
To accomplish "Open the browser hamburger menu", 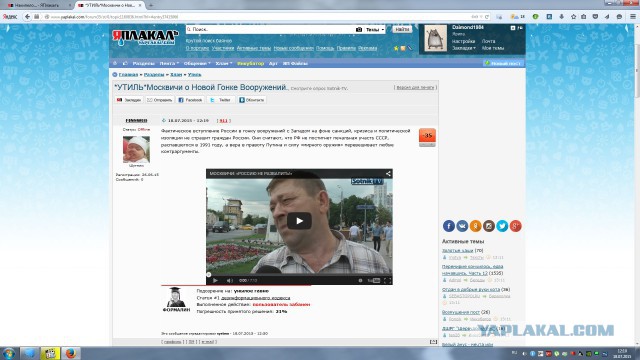I will coord(632,17).
